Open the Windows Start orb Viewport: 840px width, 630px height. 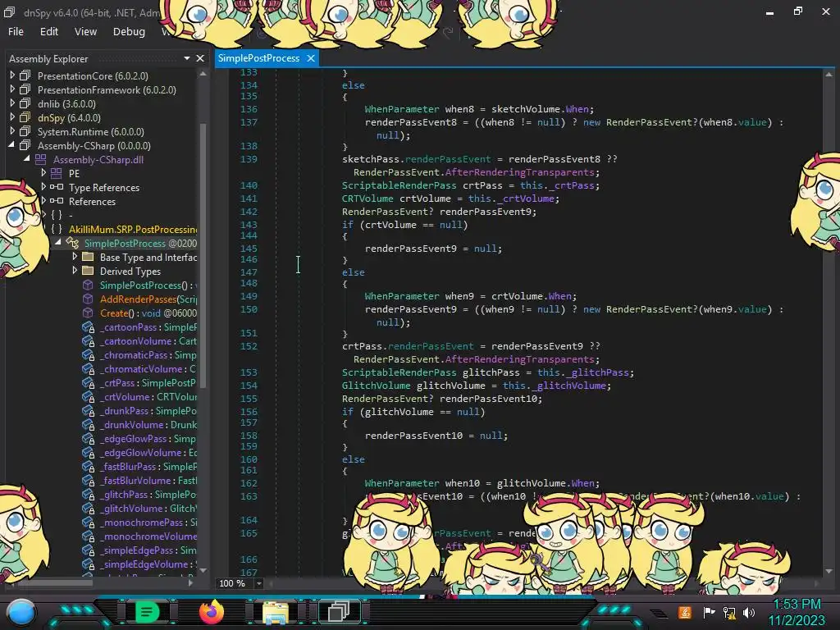[21, 612]
